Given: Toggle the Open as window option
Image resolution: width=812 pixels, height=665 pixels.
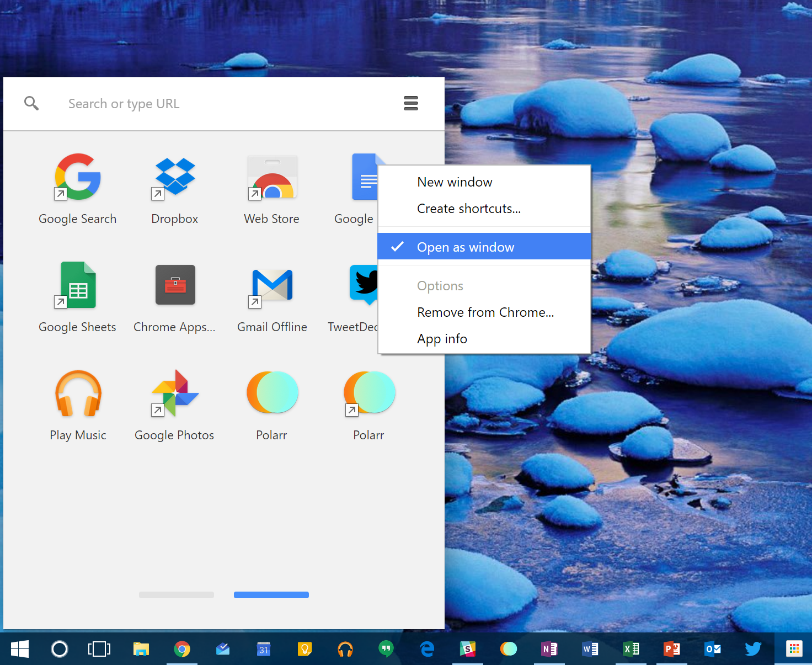Looking at the screenshot, I should [484, 246].
